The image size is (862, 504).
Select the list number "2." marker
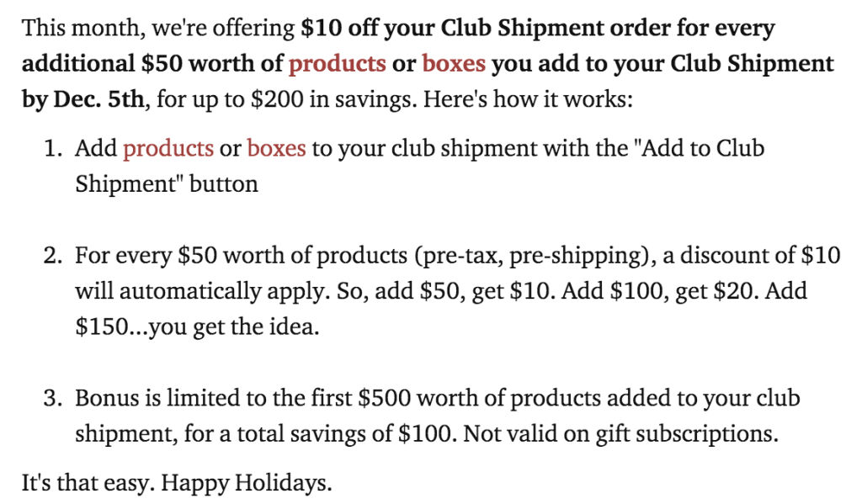click(x=53, y=256)
